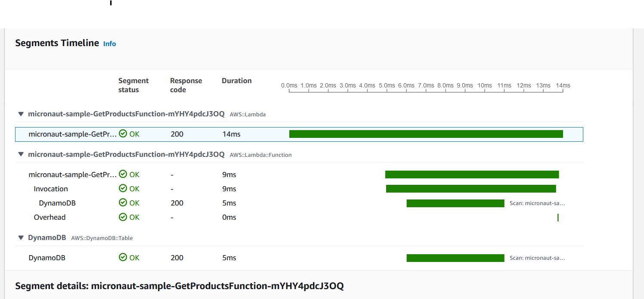Click the Info link beside Segments Timeline
644x299 pixels.
pyautogui.click(x=109, y=44)
